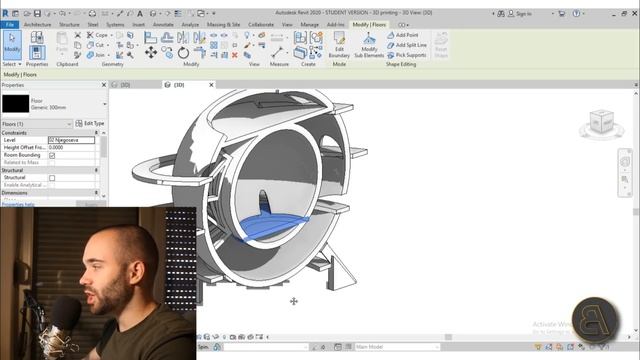This screenshot has height=360, width=640.
Task: Click the Level value input field
Action: tap(71, 140)
